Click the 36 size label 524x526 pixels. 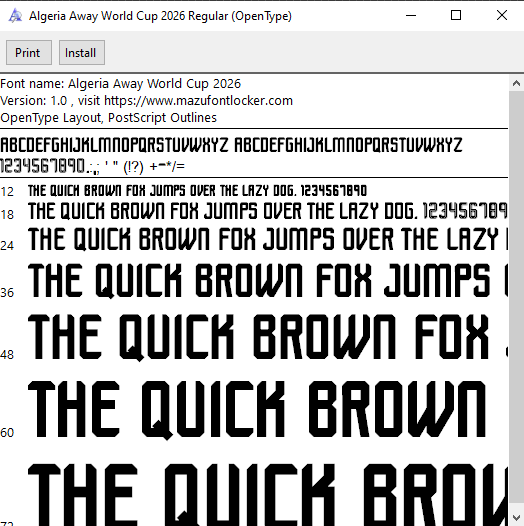coord(7,293)
